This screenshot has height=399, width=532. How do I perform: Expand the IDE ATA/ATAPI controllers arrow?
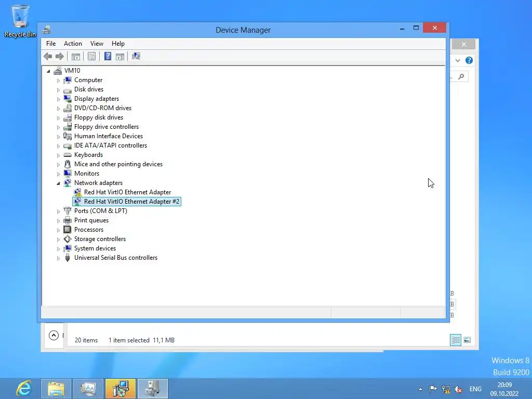(58, 146)
